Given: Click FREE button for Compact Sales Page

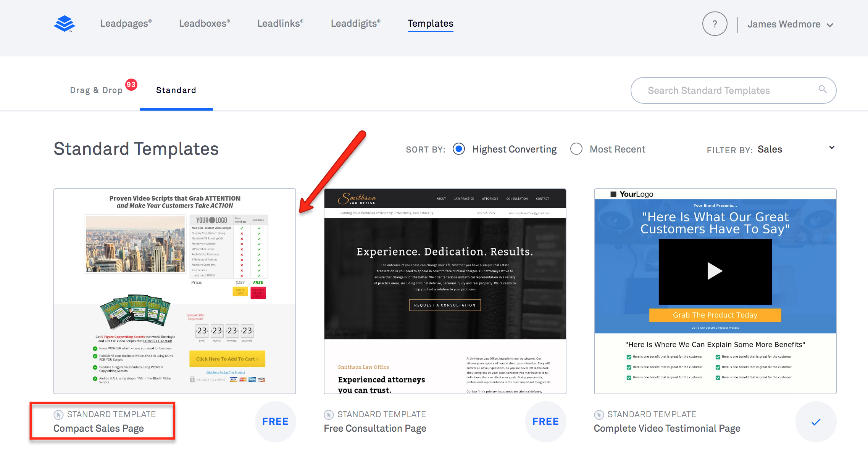Looking at the screenshot, I should (x=275, y=422).
